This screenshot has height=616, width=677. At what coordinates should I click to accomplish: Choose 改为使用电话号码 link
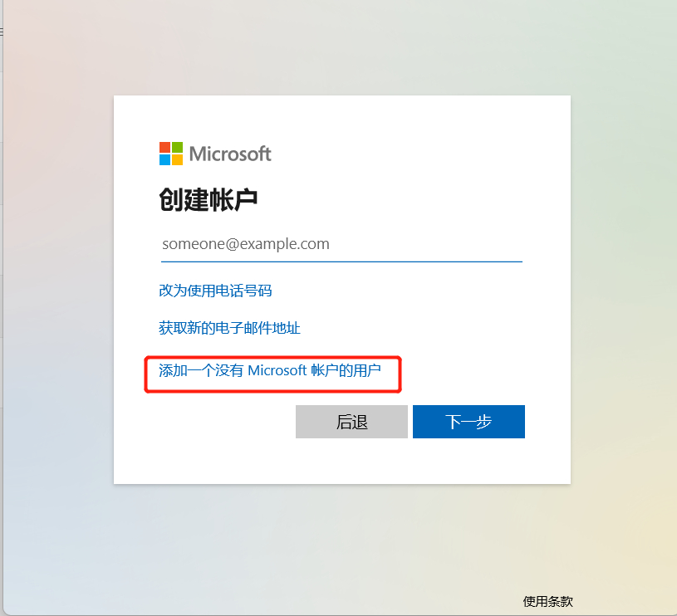(x=215, y=291)
